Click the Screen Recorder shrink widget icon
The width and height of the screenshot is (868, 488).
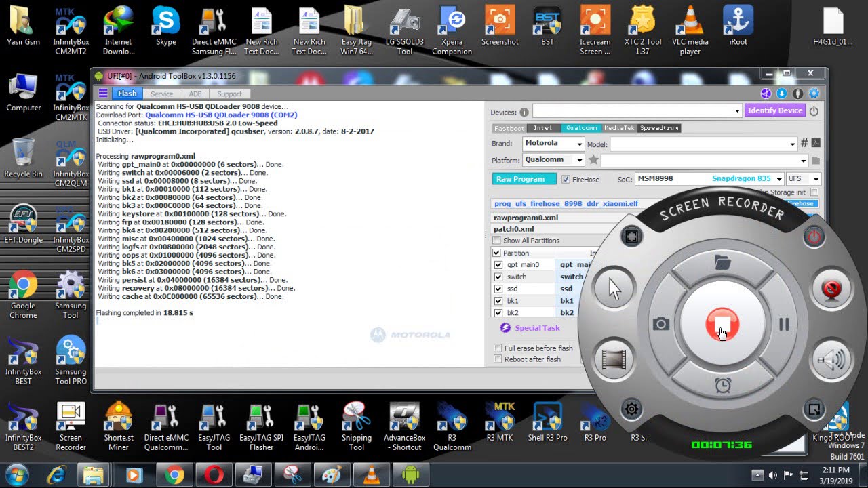(814, 409)
